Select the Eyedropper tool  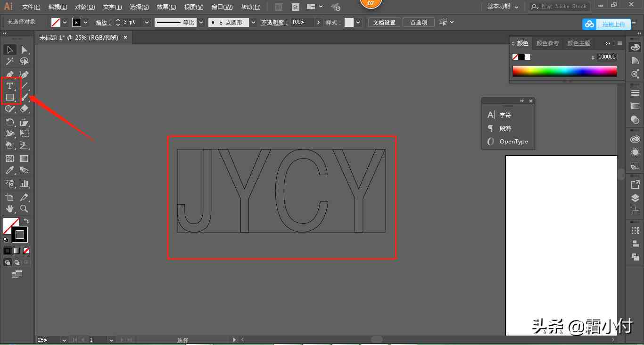9,170
